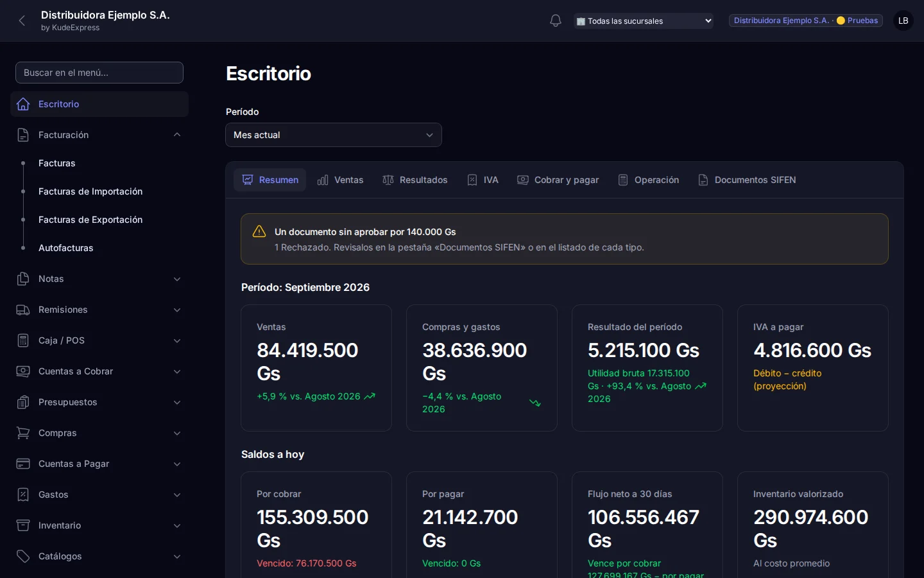This screenshot has height=578, width=924.
Task: Click the Operación tab icon
Action: (x=623, y=180)
